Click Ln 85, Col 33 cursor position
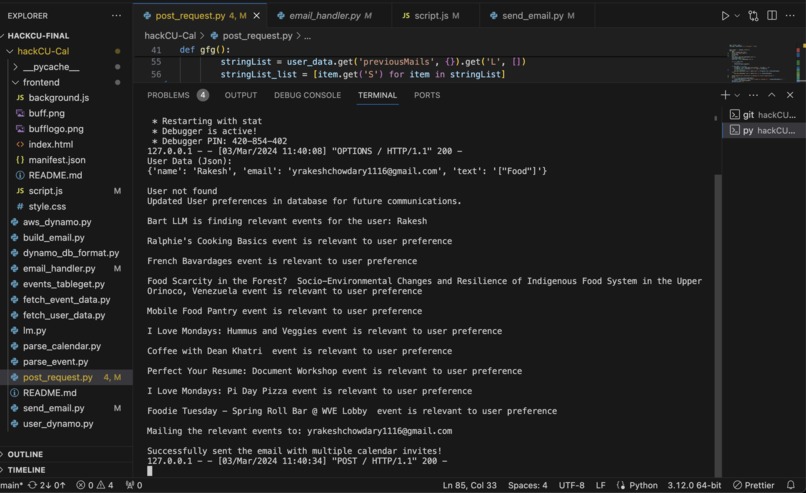806x493 pixels. [x=469, y=485]
